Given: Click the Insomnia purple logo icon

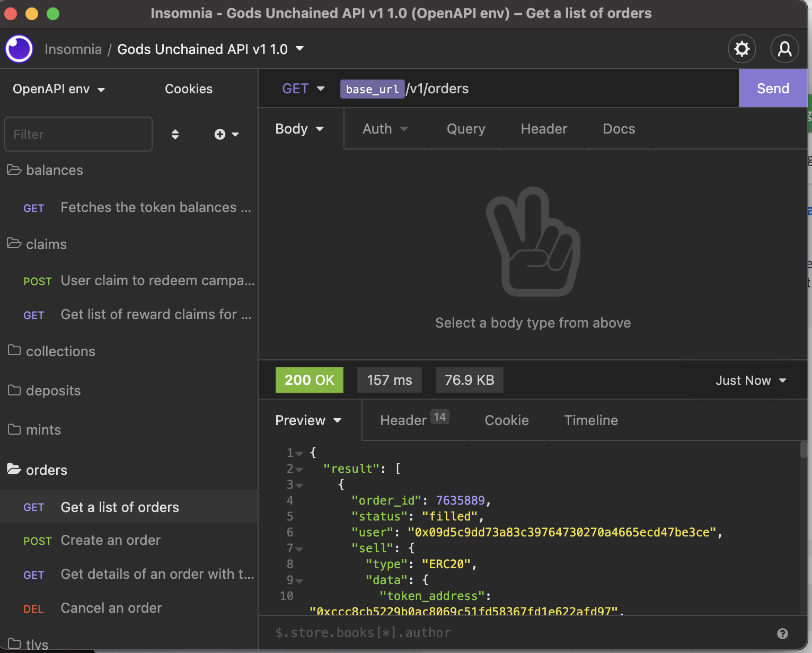Looking at the screenshot, I should tap(19, 49).
